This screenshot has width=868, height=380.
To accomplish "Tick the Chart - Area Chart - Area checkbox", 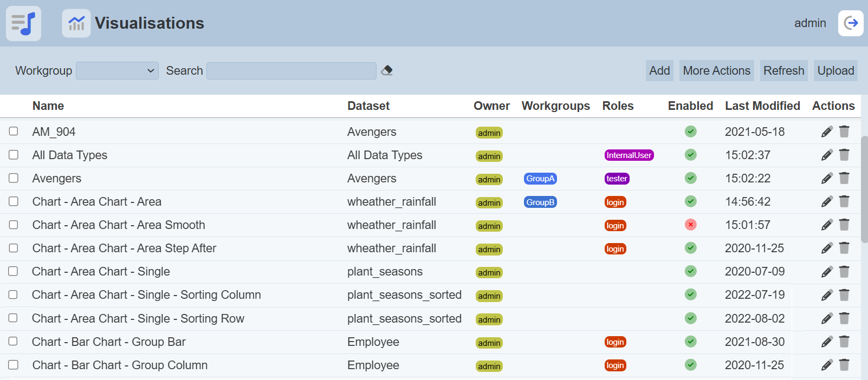I will coord(14,201).
